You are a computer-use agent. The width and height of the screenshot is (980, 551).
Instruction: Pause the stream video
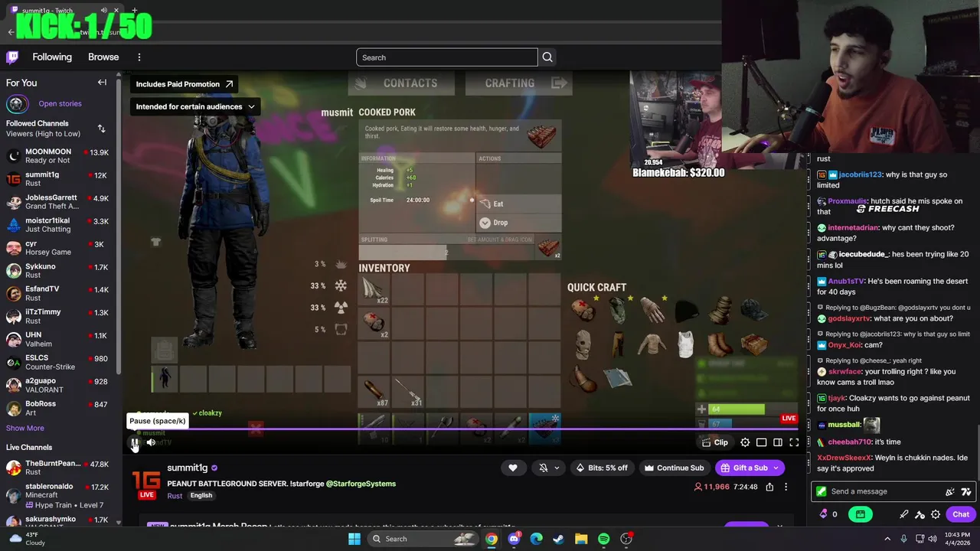(135, 442)
